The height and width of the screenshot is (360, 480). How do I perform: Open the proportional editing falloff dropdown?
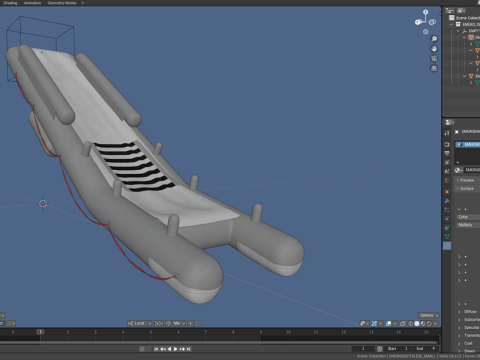[199, 323]
